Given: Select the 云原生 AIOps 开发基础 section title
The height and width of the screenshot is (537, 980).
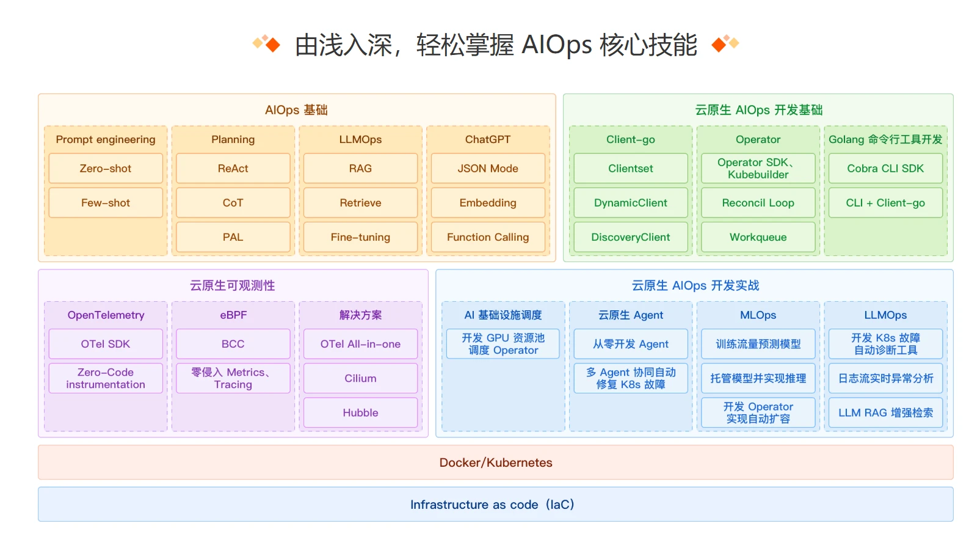Looking at the screenshot, I should [x=759, y=110].
